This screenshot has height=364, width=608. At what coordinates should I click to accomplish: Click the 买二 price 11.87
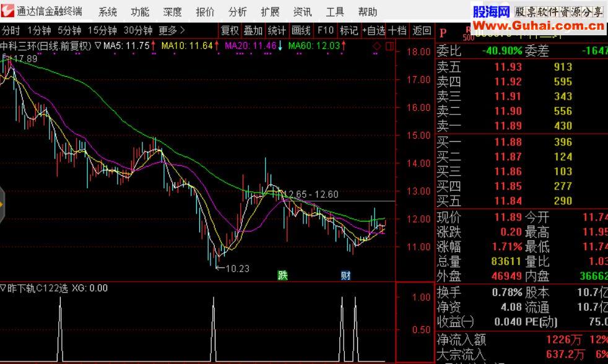point(508,157)
